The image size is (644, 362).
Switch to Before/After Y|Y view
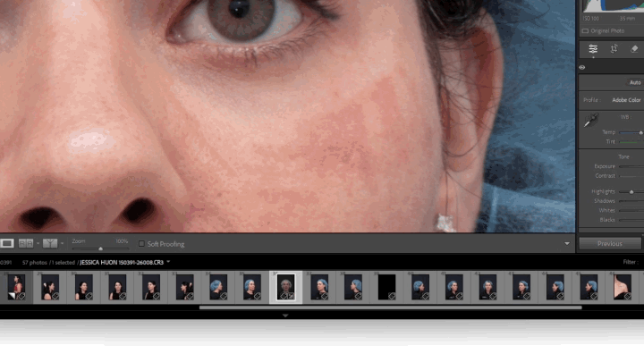tap(50, 243)
